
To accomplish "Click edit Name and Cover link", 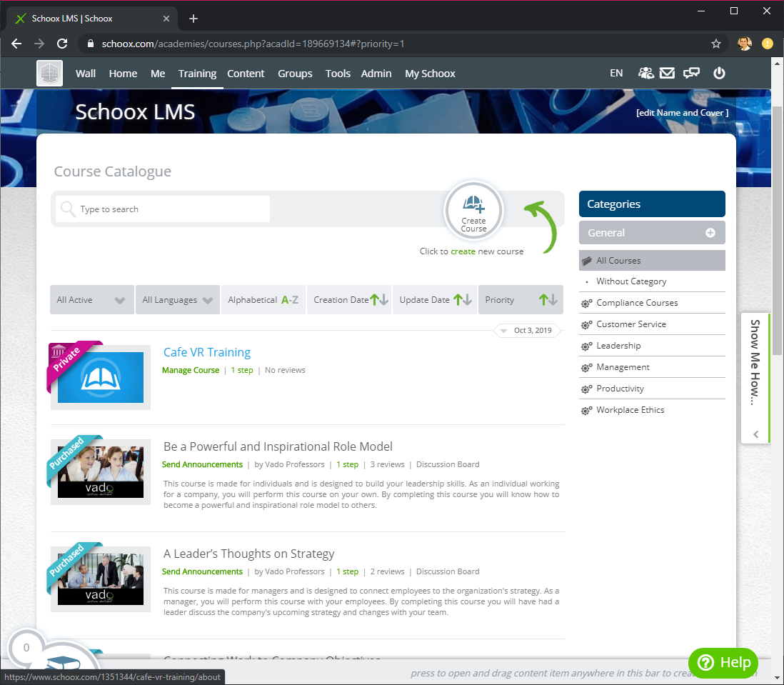I will pyautogui.click(x=682, y=113).
